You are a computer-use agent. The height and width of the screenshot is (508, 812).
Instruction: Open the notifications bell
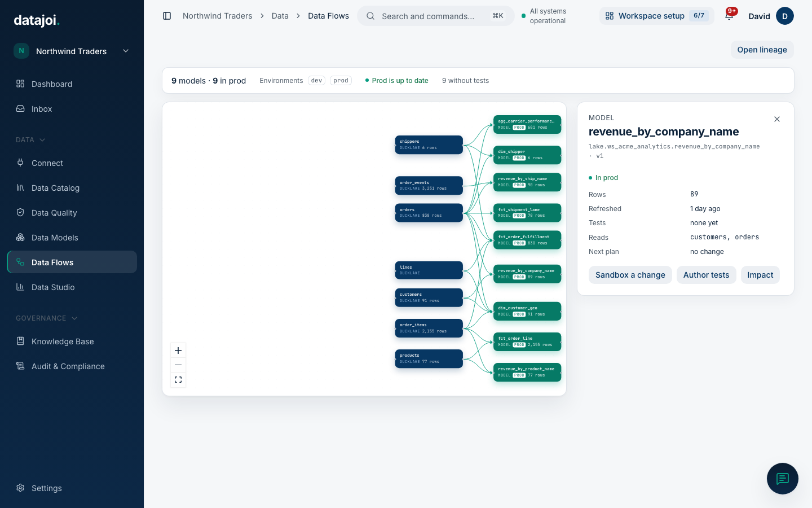[x=729, y=16]
